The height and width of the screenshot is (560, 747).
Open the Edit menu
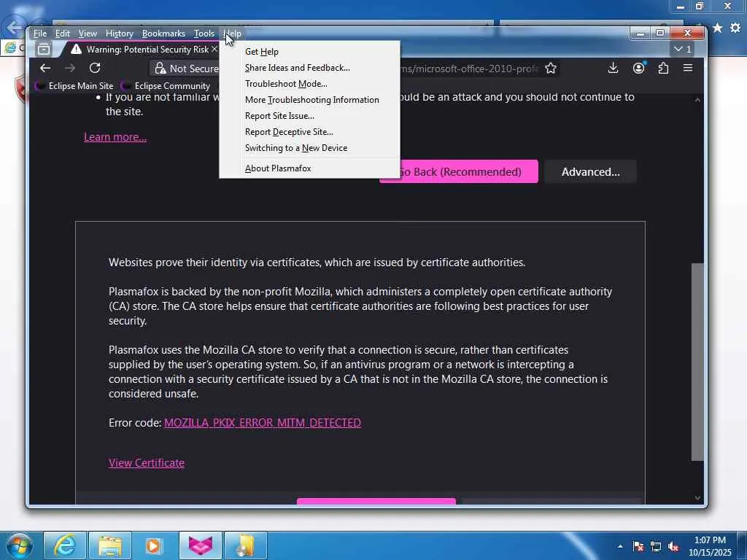(x=63, y=34)
